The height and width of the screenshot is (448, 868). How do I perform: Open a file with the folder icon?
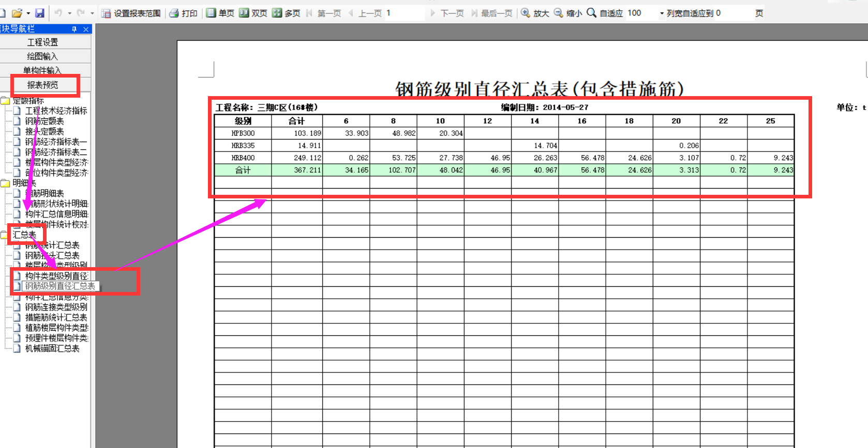tap(17, 13)
